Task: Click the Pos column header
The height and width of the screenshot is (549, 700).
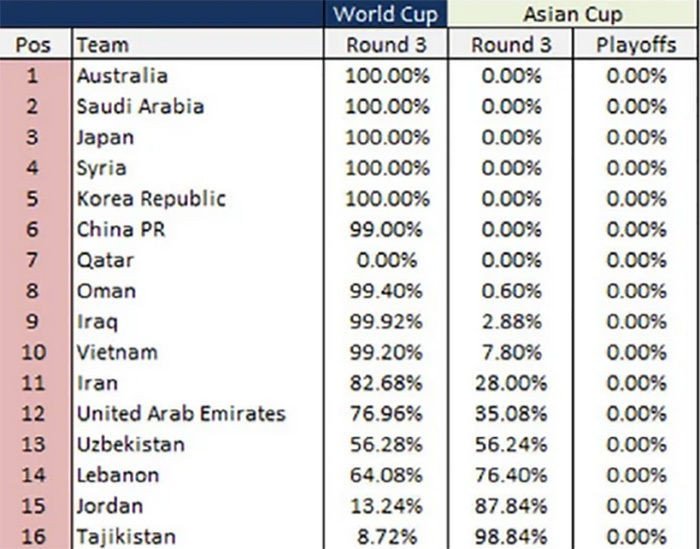Action: [35, 45]
